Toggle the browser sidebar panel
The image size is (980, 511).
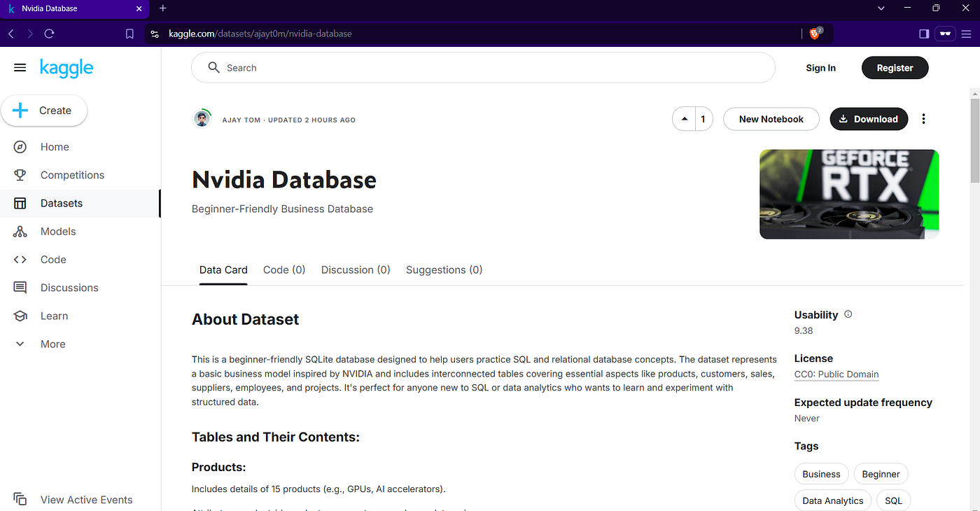[x=924, y=34]
